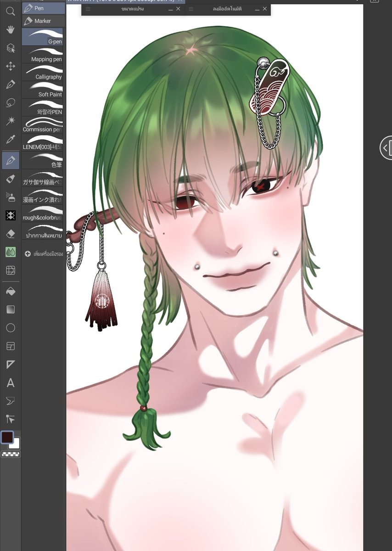Expand the collapsed right-side panel dock

386,147
